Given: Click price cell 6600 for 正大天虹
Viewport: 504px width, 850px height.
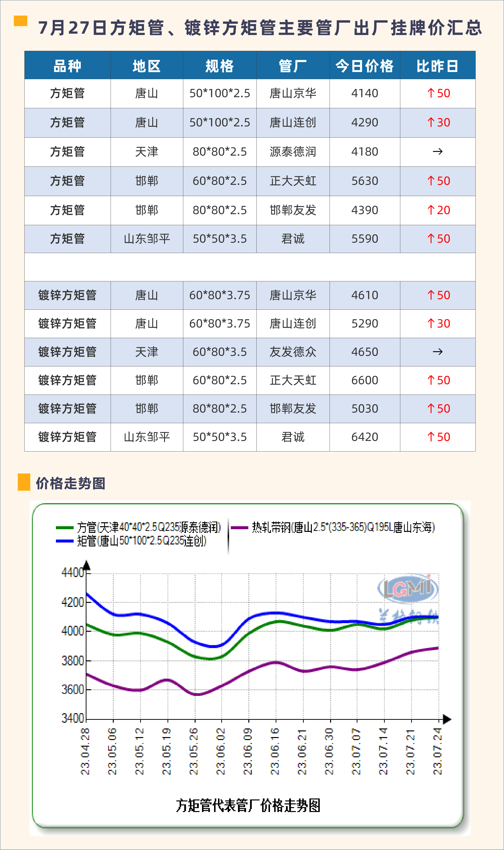Looking at the screenshot, I should (364, 380).
